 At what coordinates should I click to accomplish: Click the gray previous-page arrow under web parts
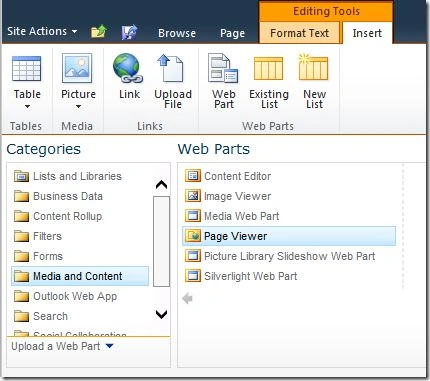(188, 298)
